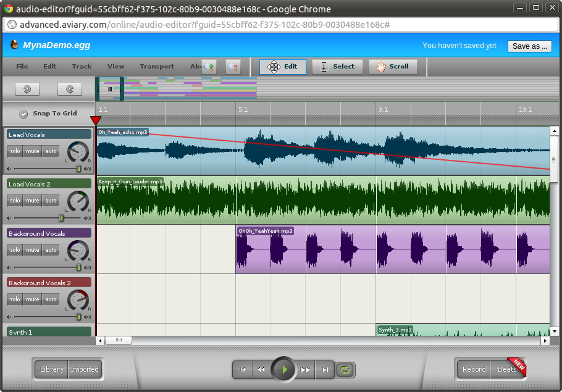Click the Save as button
The height and width of the screenshot is (392, 562).
click(x=529, y=46)
